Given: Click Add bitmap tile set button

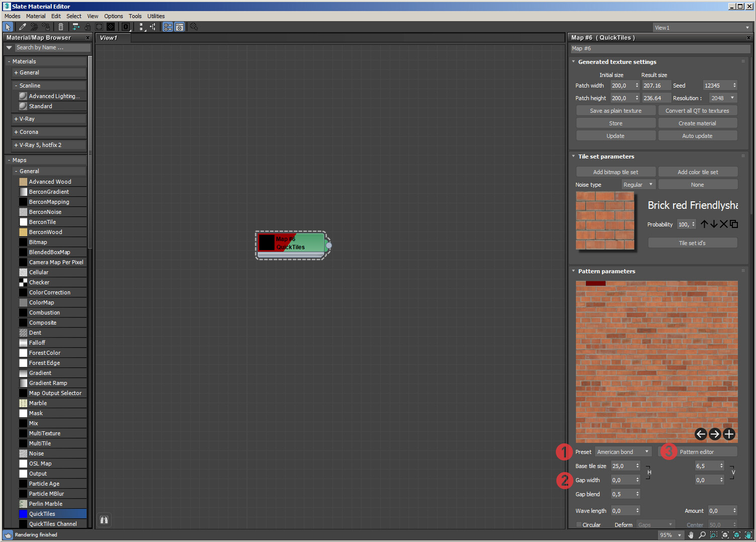Looking at the screenshot, I should tap(615, 172).
